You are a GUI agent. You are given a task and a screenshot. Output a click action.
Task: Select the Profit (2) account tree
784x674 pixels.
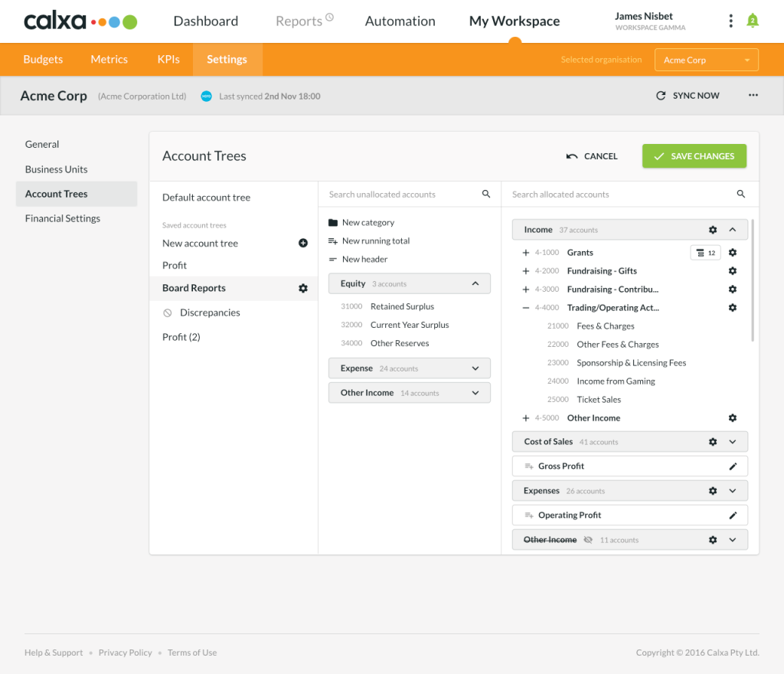click(181, 337)
